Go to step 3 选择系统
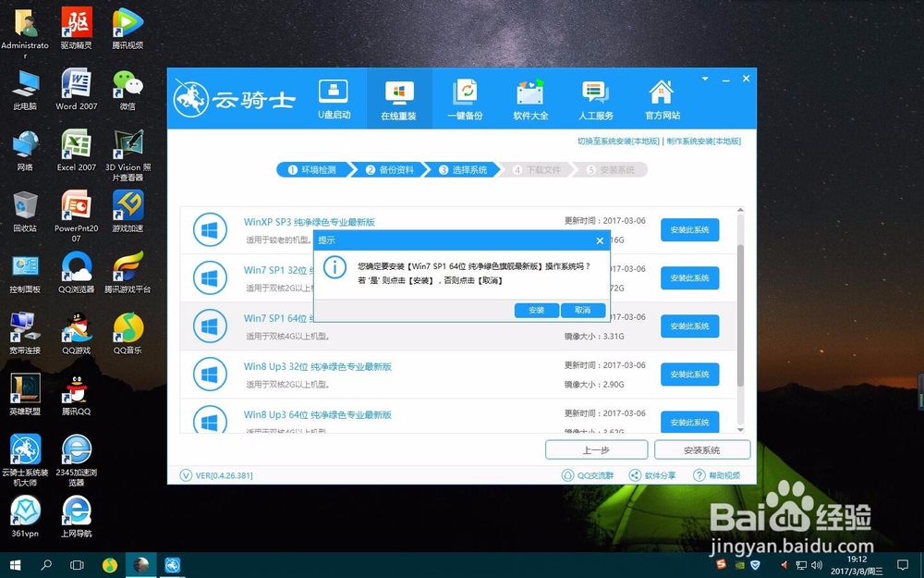 [463, 170]
